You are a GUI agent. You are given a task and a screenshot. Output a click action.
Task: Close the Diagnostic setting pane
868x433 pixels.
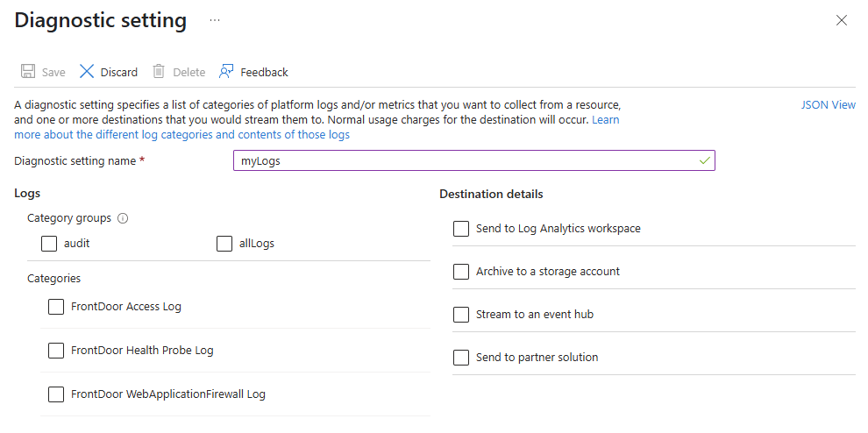click(x=842, y=20)
